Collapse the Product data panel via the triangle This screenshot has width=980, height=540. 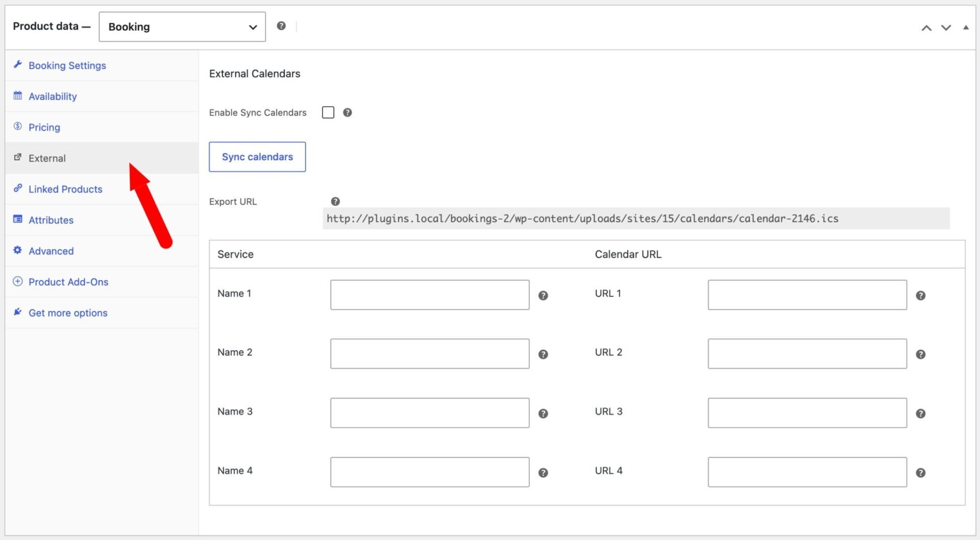coord(966,28)
